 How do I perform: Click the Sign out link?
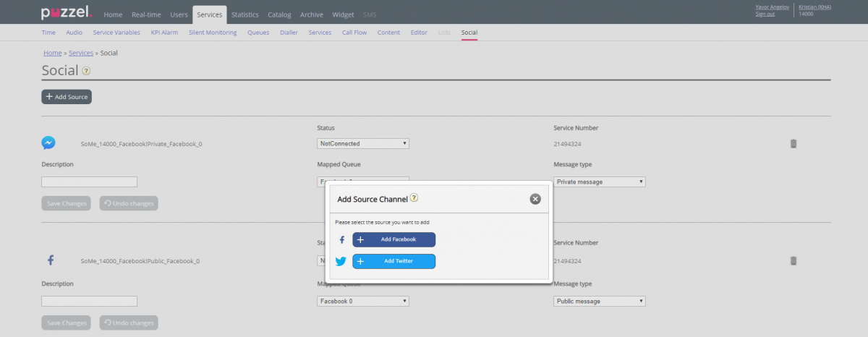(765, 14)
